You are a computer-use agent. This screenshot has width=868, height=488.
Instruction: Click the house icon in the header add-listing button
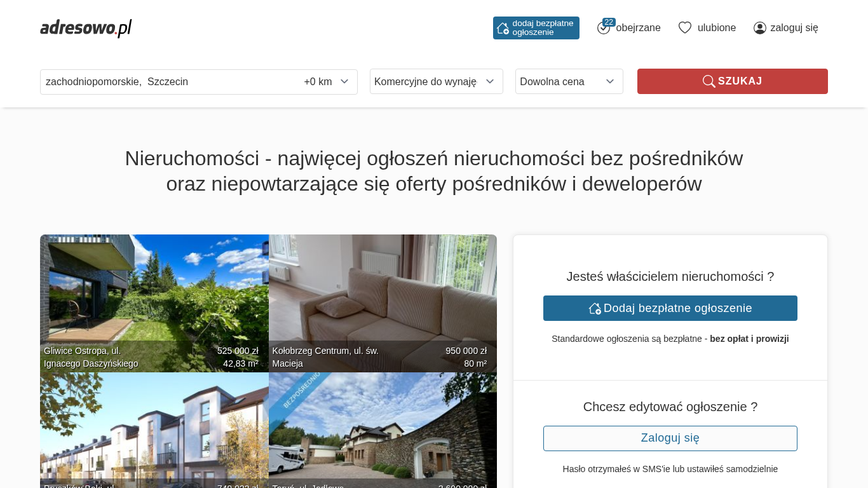[x=503, y=28]
